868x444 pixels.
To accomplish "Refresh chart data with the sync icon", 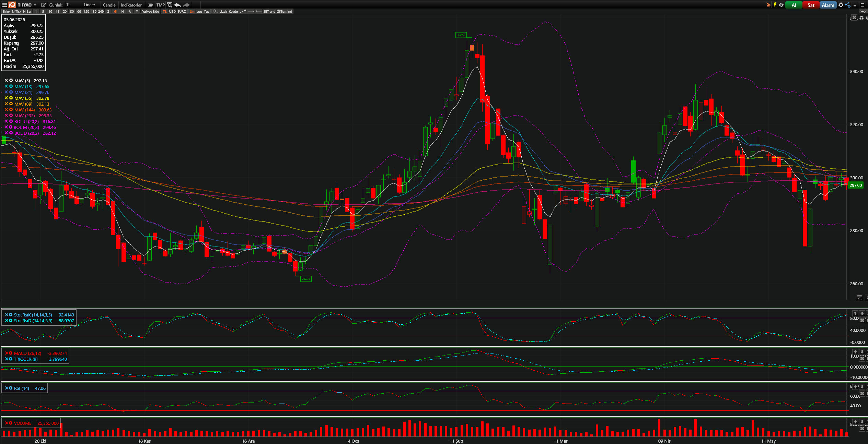I will click(781, 5).
